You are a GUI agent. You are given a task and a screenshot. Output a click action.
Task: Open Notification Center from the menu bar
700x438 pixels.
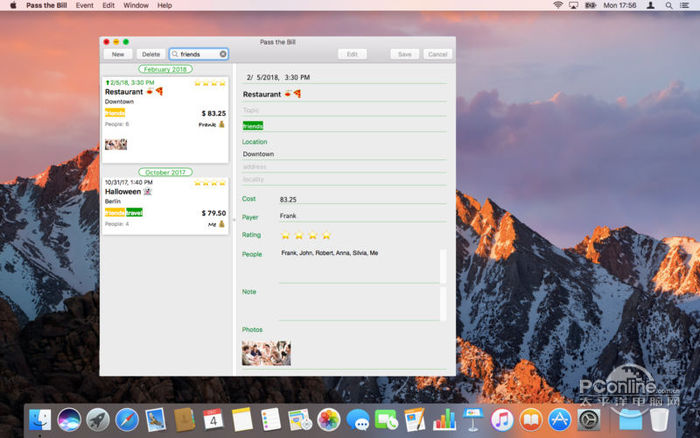point(686,5)
